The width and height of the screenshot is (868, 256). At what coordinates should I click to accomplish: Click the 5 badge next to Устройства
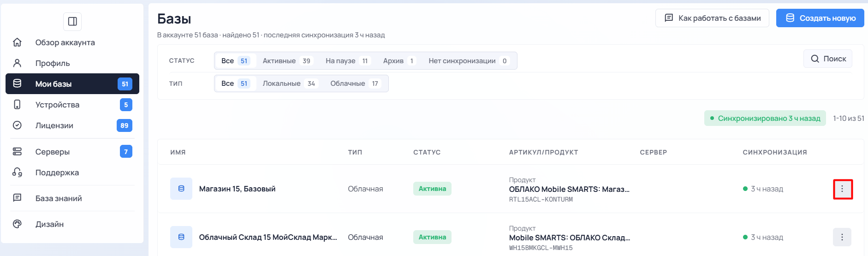(x=126, y=105)
